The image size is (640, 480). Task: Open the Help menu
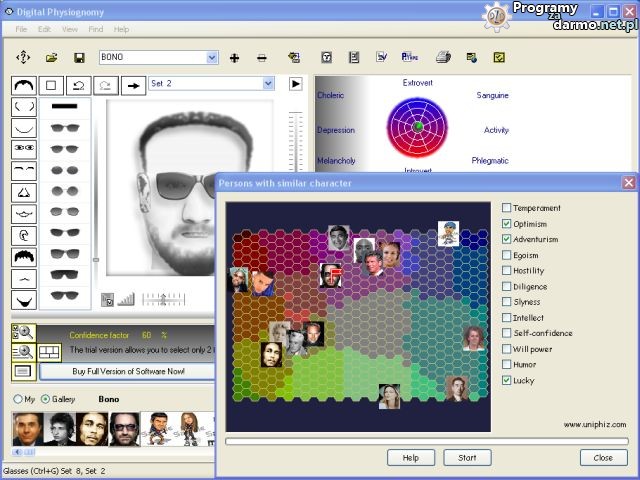(x=121, y=30)
